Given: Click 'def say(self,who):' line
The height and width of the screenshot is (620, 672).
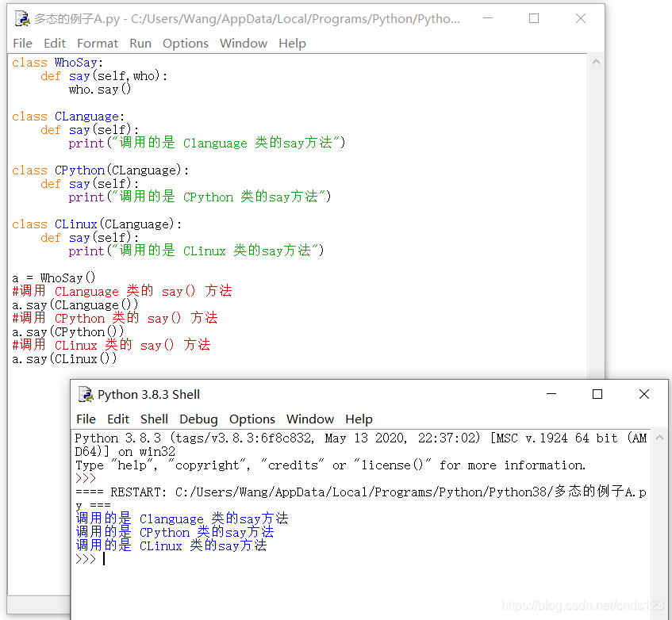Looking at the screenshot, I should [x=104, y=76].
